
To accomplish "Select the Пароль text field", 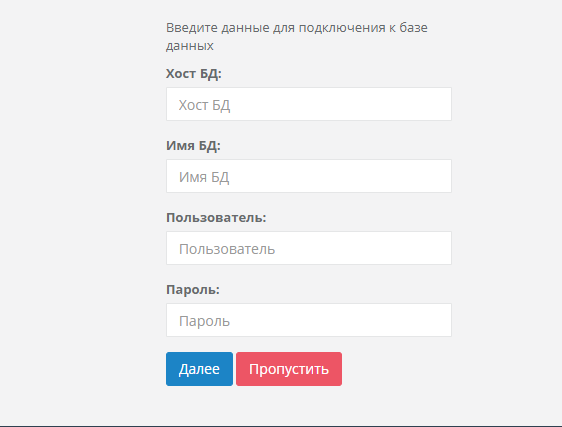I will pyautogui.click(x=309, y=320).
